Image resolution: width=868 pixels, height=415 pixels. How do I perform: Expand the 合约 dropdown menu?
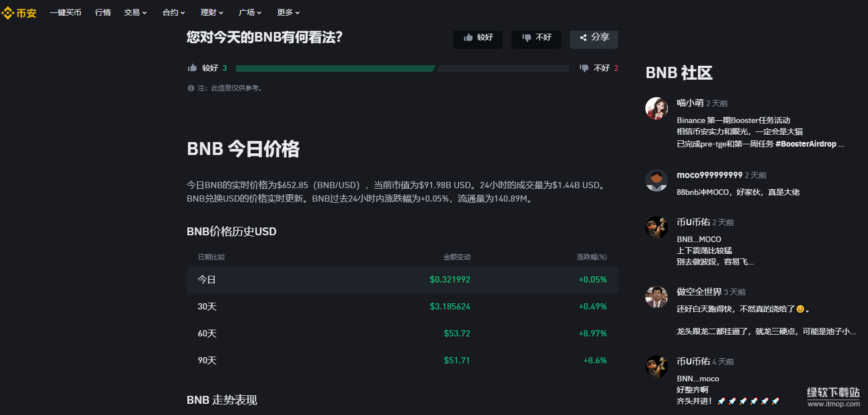pos(173,12)
